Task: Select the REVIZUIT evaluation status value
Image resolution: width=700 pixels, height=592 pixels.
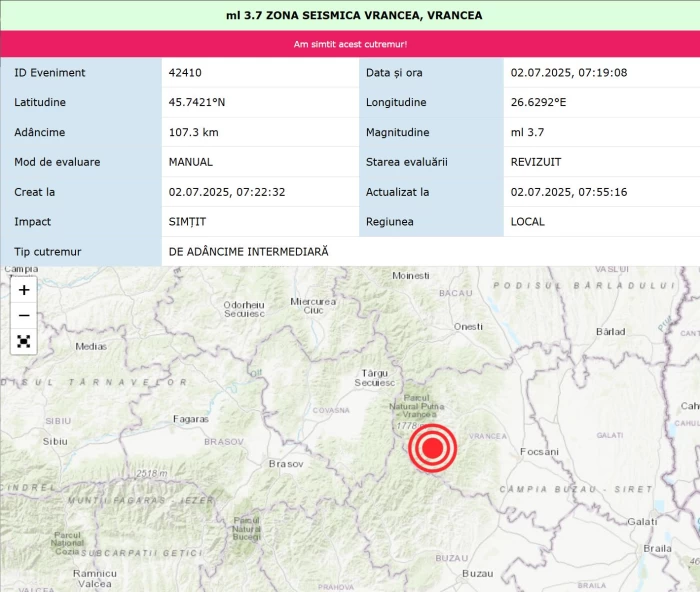Action: point(536,162)
